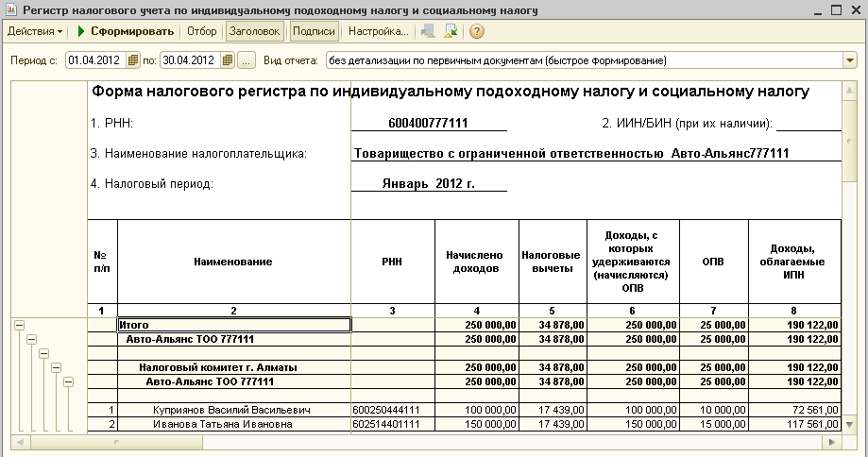Click the window title bar document icon
The image size is (868, 457).
tap(10, 10)
